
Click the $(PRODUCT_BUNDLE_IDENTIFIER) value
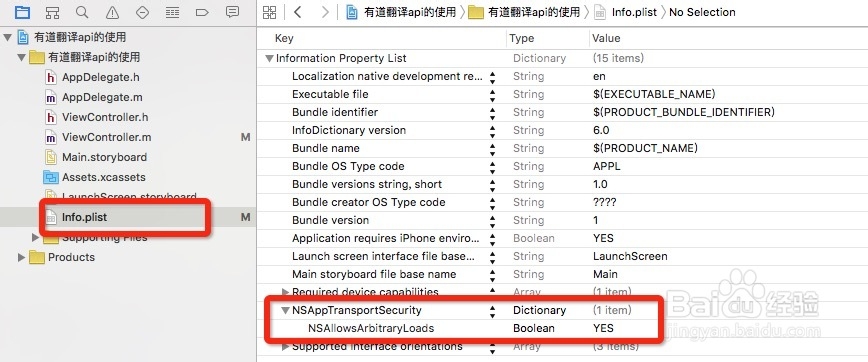[683, 112]
